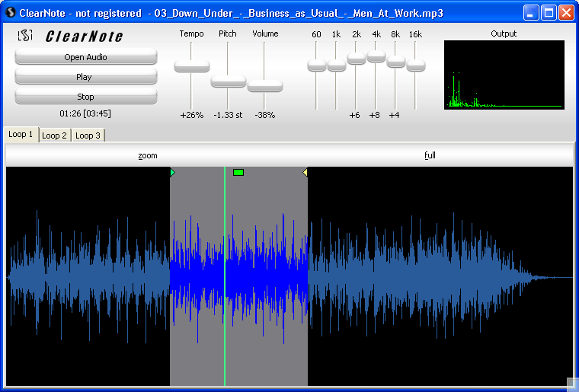
Task: Switch to the Loop 2 tab
Action: 54,135
